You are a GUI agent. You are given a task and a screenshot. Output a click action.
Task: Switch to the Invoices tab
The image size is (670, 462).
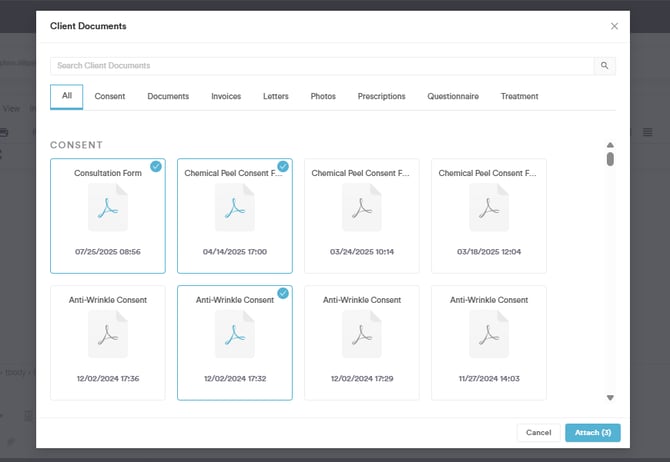(x=226, y=97)
